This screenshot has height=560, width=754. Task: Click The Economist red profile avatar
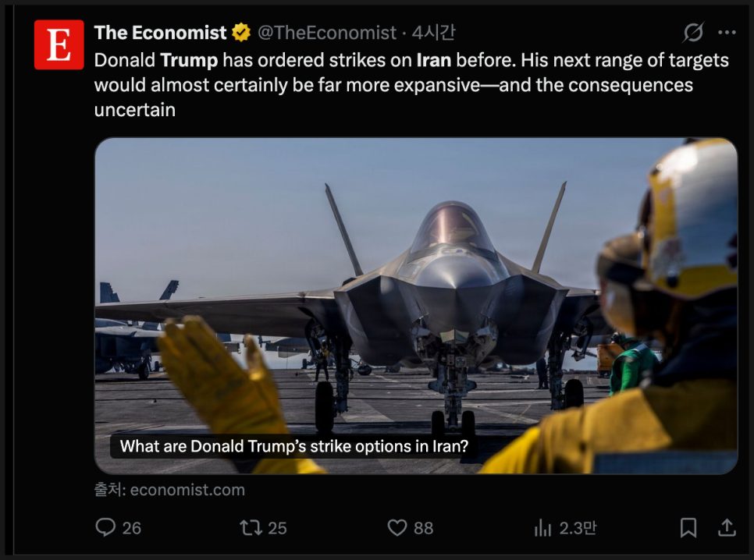[x=59, y=45]
